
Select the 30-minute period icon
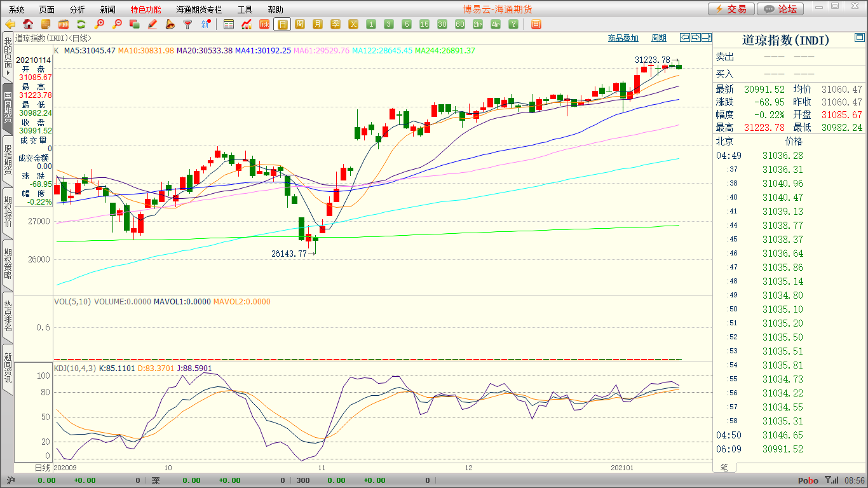click(x=442, y=24)
